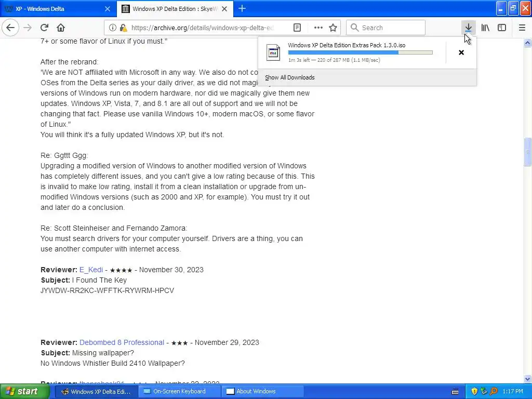Close the XP - Windows Delta tab
Viewport: 532px width, 399px height.
[107, 9]
